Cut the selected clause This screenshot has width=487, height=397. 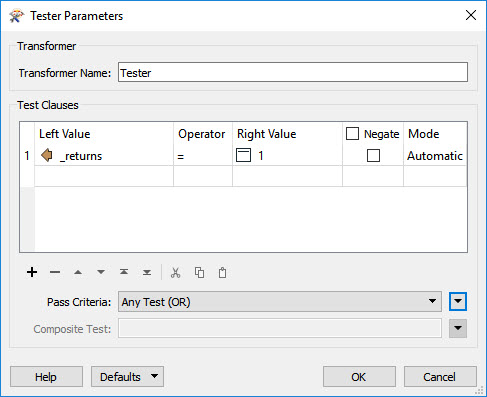point(175,272)
